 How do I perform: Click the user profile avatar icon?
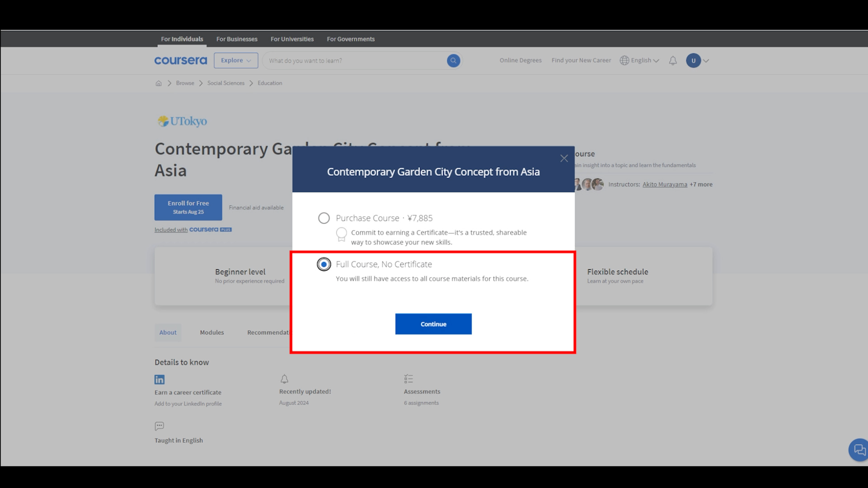(x=693, y=60)
